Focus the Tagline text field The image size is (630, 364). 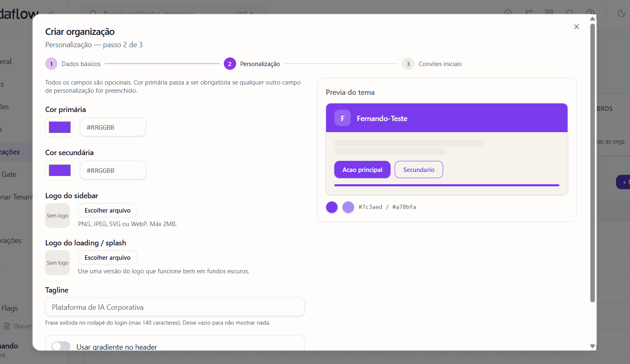pyautogui.click(x=175, y=307)
